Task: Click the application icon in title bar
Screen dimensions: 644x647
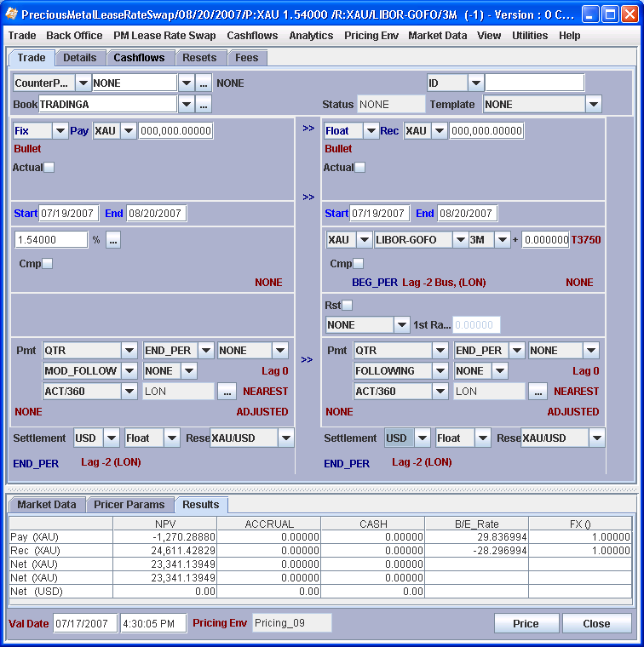Action: click(12, 14)
